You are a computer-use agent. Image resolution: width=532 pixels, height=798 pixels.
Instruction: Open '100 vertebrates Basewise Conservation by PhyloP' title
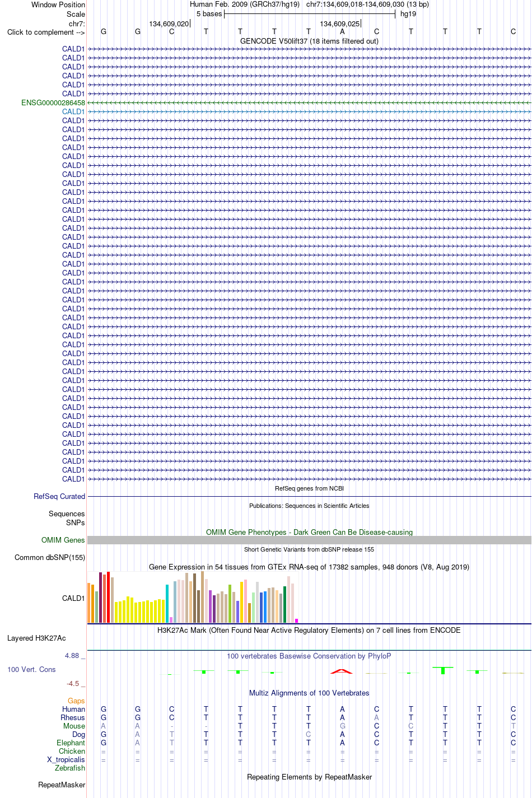pos(309,656)
